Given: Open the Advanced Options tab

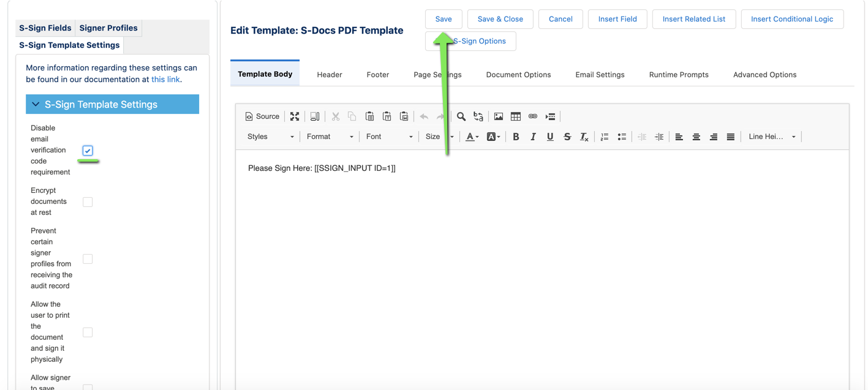Looking at the screenshot, I should coord(764,75).
